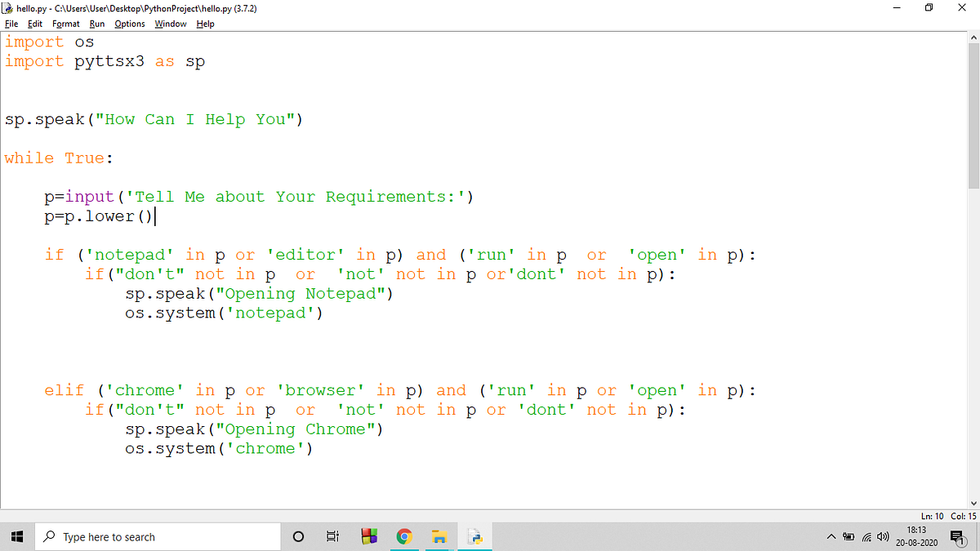Image resolution: width=980 pixels, height=551 pixels.
Task: Open the File menu in IDLE
Action: [x=11, y=24]
